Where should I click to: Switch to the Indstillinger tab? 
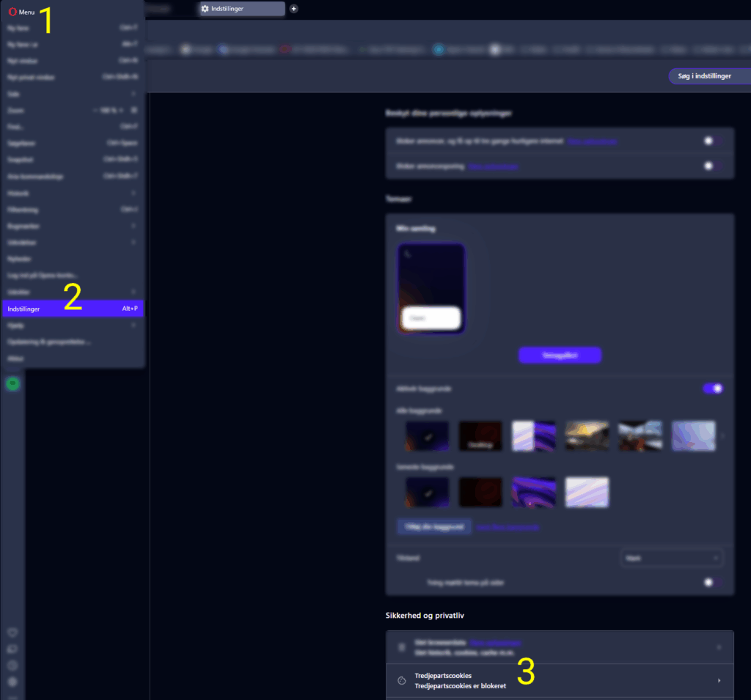(x=242, y=9)
